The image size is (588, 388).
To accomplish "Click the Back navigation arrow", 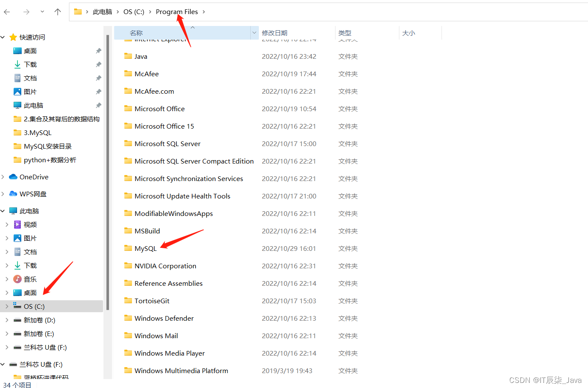I will 7,12.
